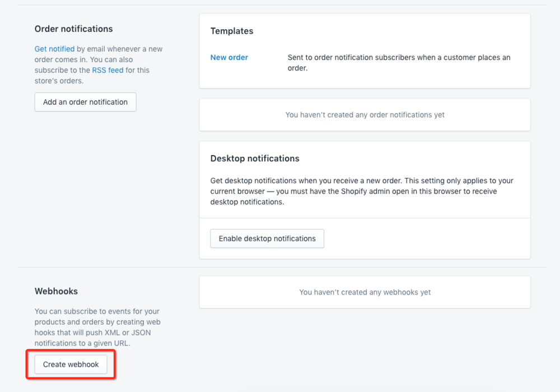Open the New order template
This screenshot has height=392, width=560.
tap(229, 58)
